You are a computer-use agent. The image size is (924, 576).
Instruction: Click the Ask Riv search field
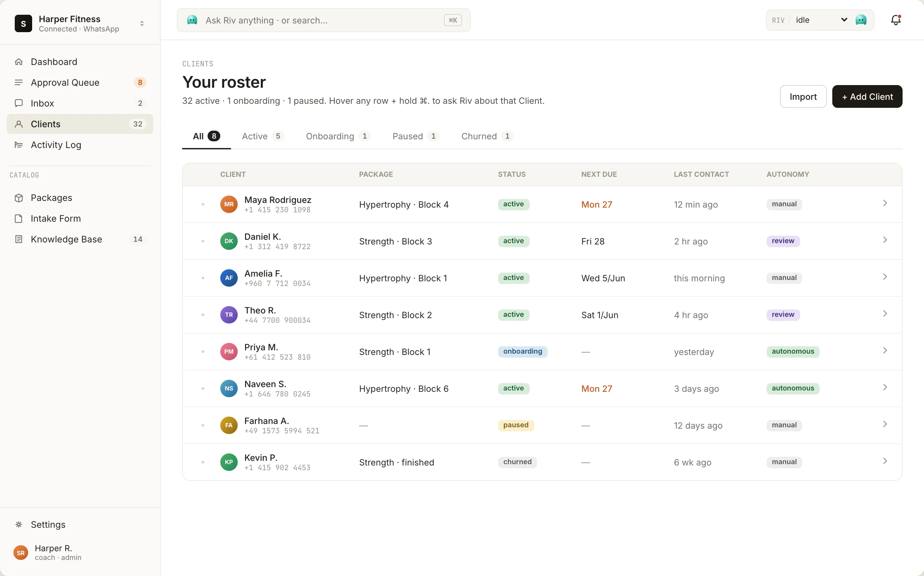coord(324,20)
